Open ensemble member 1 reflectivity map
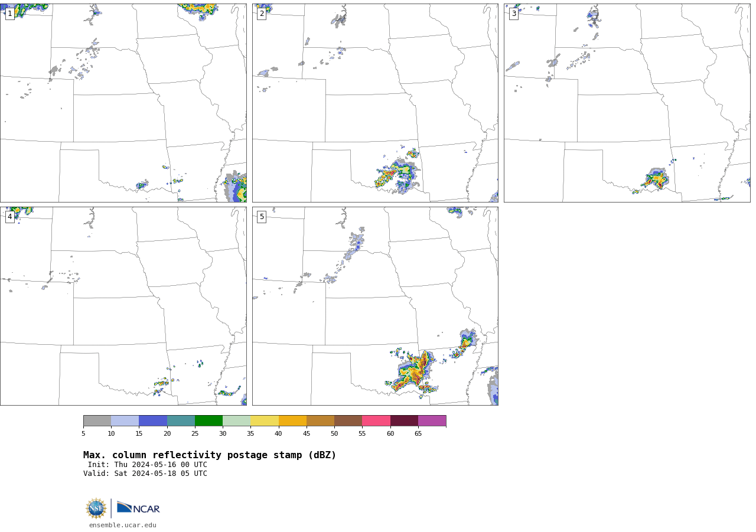 [x=123, y=103]
